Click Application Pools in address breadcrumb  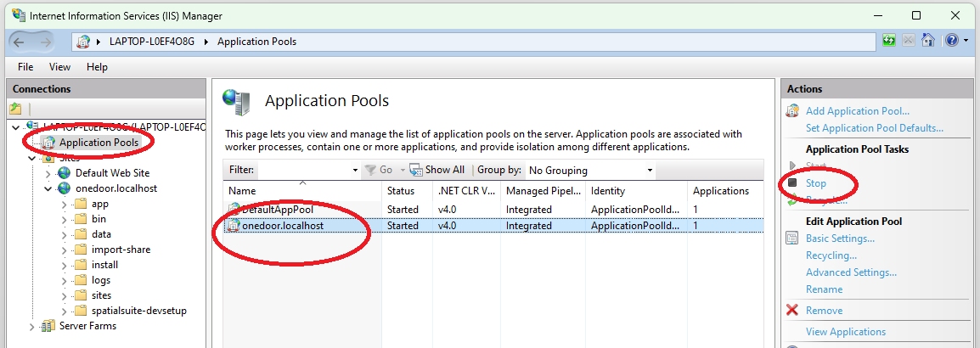[256, 42]
